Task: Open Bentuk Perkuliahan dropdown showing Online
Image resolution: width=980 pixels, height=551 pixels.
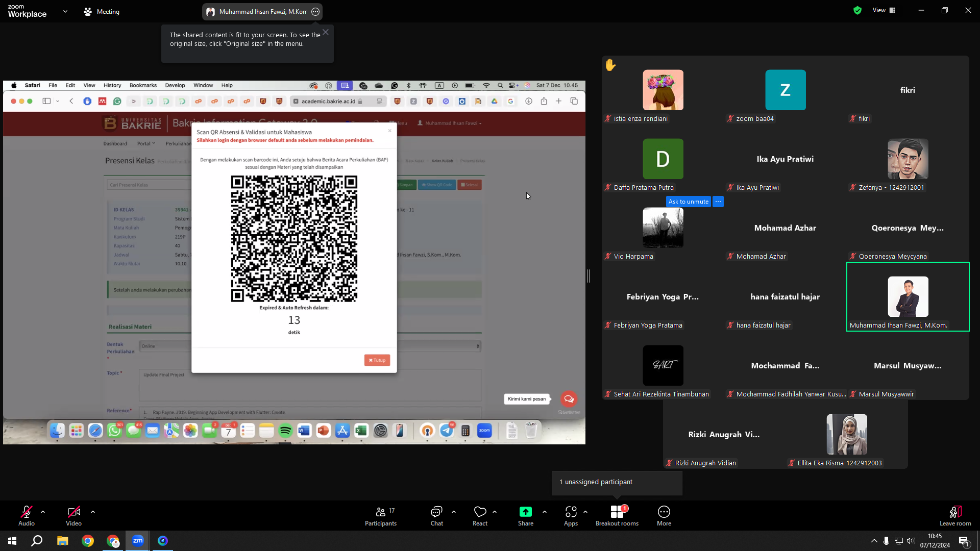Action: tap(310, 346)
